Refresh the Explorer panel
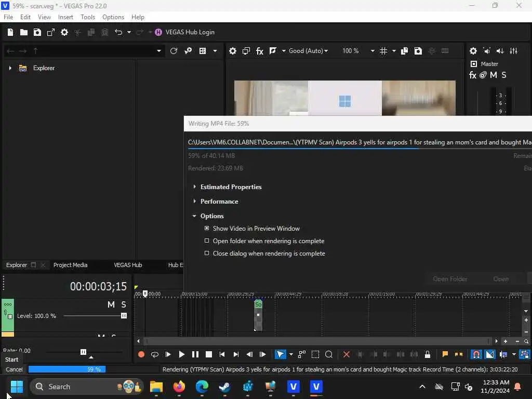 tap(174, 51)
